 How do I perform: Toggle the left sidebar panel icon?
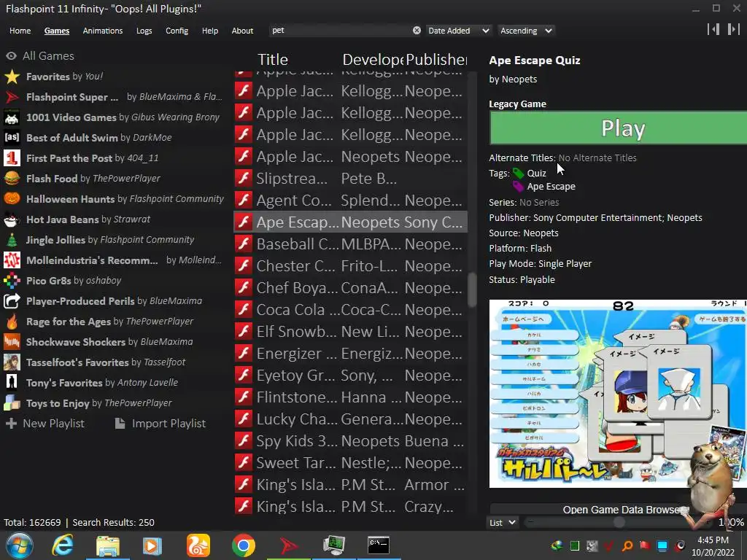tap(713, 29)
